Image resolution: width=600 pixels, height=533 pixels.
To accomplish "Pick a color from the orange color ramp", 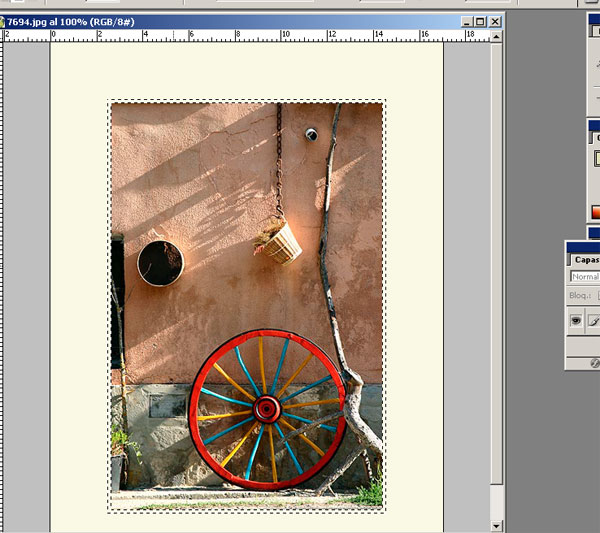I will tap(595, 211).
